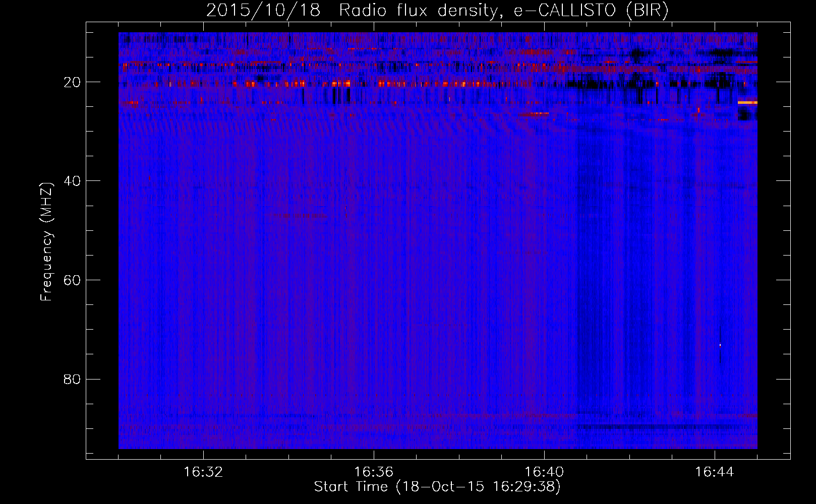The image size is (816, 504).
Task: Select the "Frequency (MHZ)" y-axis label
Action: click(46, 242)
